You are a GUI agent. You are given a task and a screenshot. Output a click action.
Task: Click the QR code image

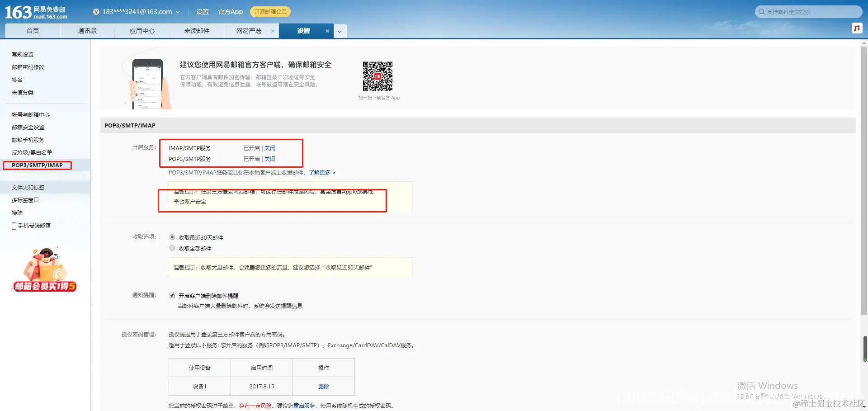tap(377, 76)
